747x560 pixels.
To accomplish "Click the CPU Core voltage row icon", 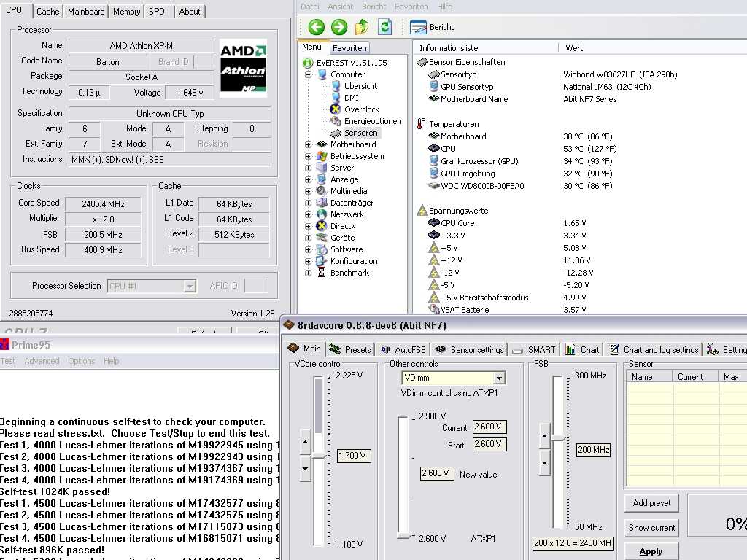I will click(433, 223).
